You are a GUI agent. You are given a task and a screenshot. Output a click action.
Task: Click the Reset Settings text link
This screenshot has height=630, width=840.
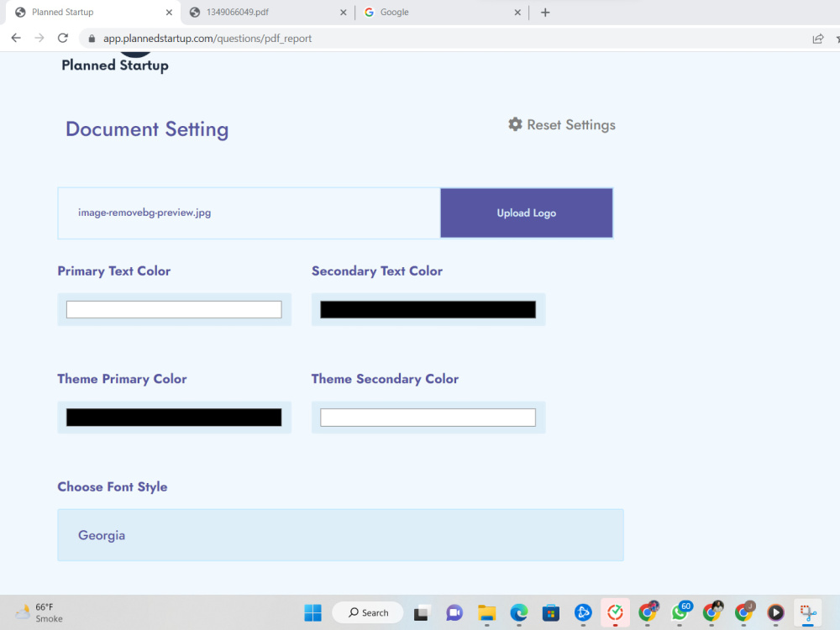[x=571, y=125]
